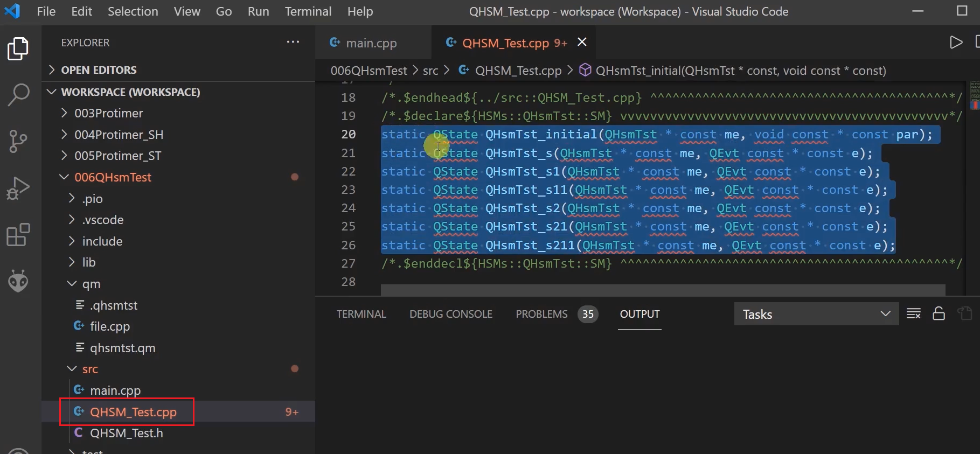Select QHSM_Test.cpp in the explorer tree
The width and height of the screenshot is (980, 454).
click(133, 412)
